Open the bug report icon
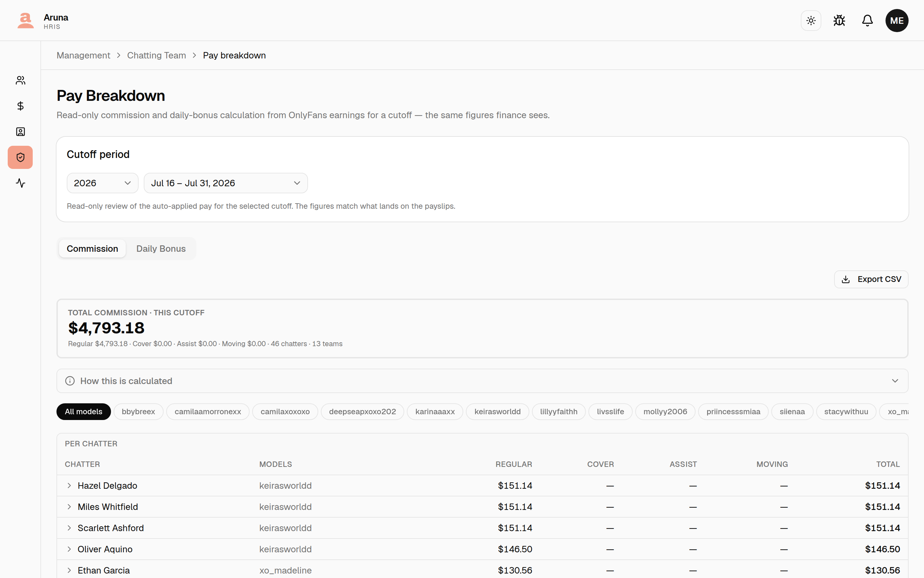This screenshot has width=924, height=578. (839, 21)
